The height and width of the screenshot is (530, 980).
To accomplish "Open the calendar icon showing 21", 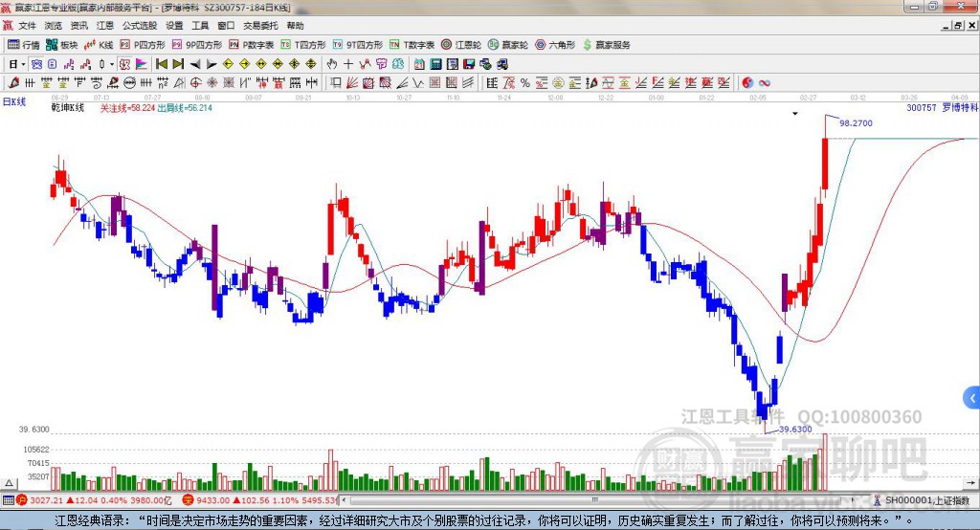I will pos(419,64).
